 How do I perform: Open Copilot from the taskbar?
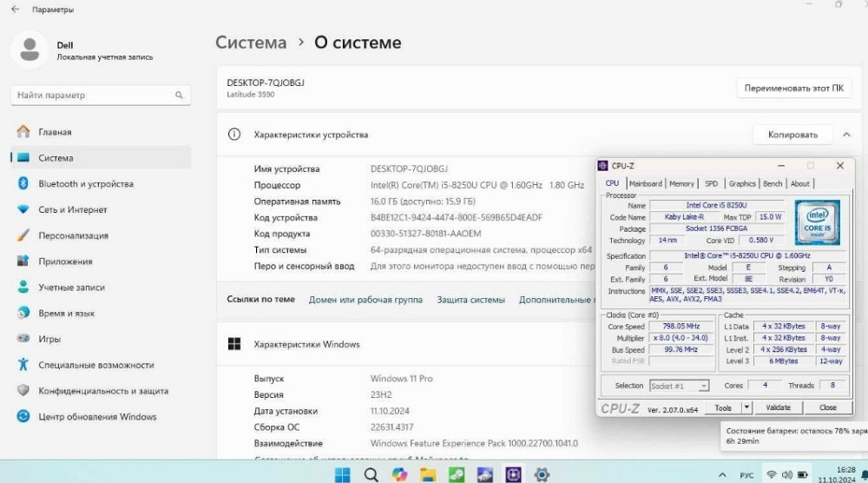[x=399, y=474]
